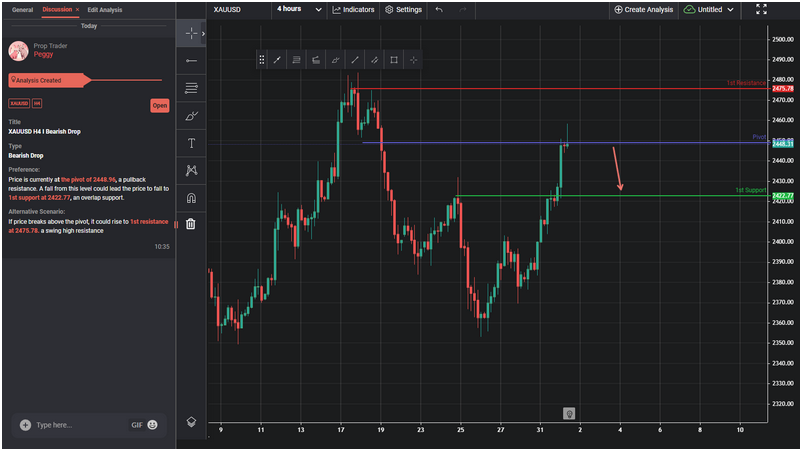
Task: Open the Fibonacci retracement lines tool
Action: (x=191, y=88)
